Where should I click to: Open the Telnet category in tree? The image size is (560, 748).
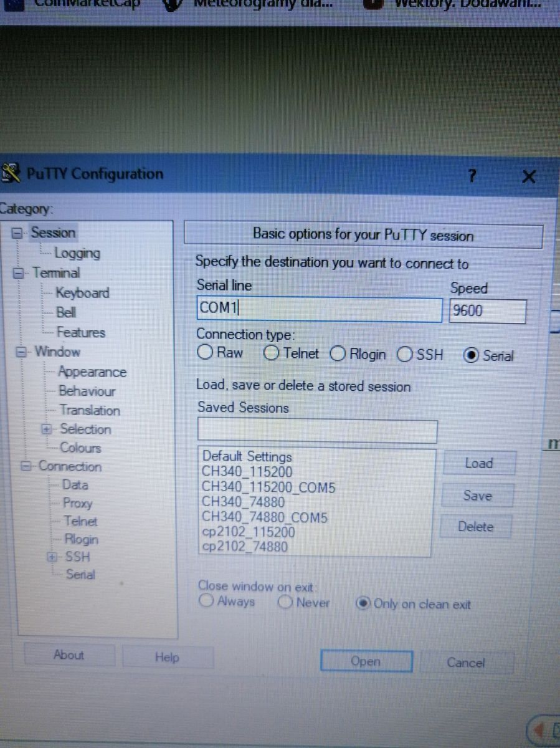point(80,520)
